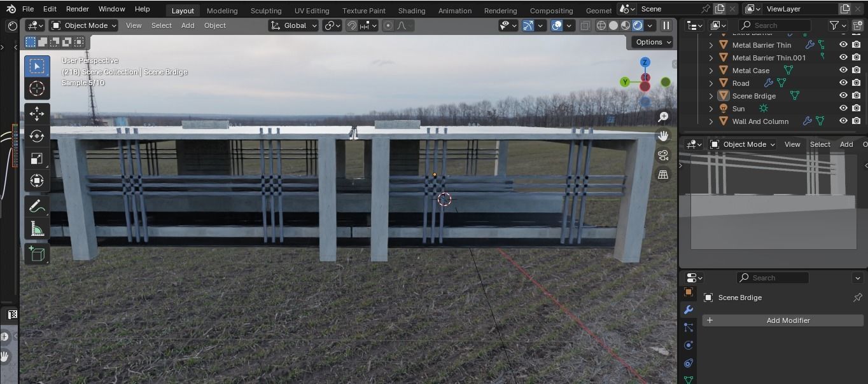Open the File menu

(x=28, y=9)
